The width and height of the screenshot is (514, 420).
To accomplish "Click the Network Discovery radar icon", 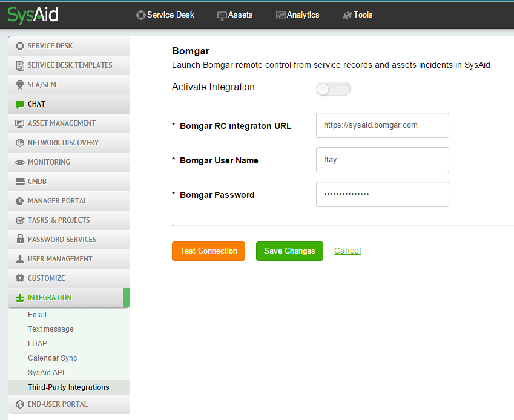I will point(20,143).
